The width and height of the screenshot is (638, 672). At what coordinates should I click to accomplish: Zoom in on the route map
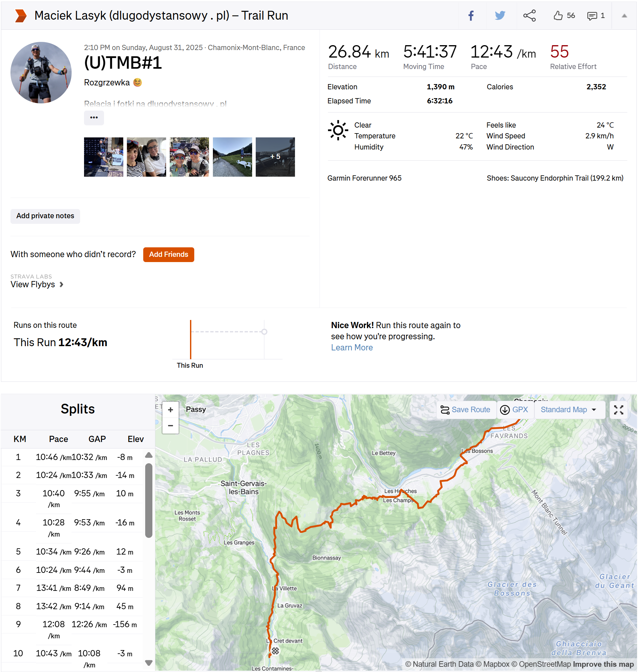pyautogui.click(x=170, y=410)
